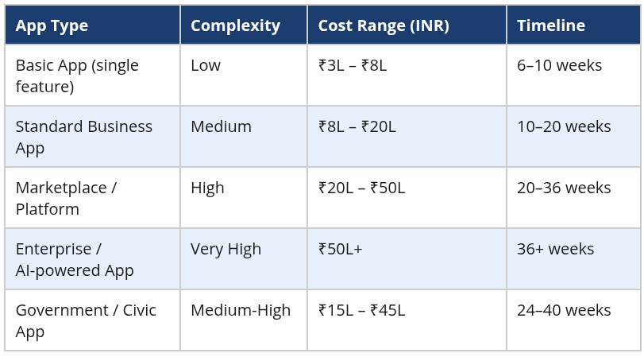The height and width of the screenshot is (357, 644).
Task: Click the ₹20L – ₹50L cost cell
Action: [361, 188]
